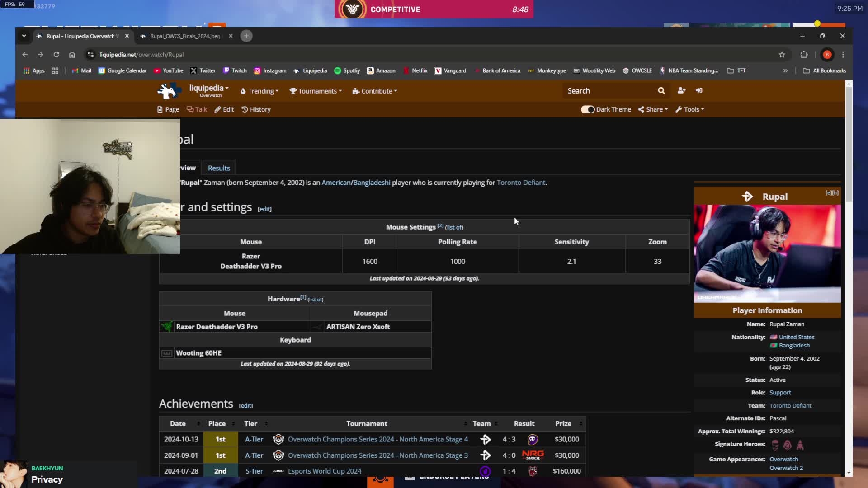The width and height of the screenshot is (868, 488).
Task: Switch to the Talk tab
Action: tap(197, 109)
